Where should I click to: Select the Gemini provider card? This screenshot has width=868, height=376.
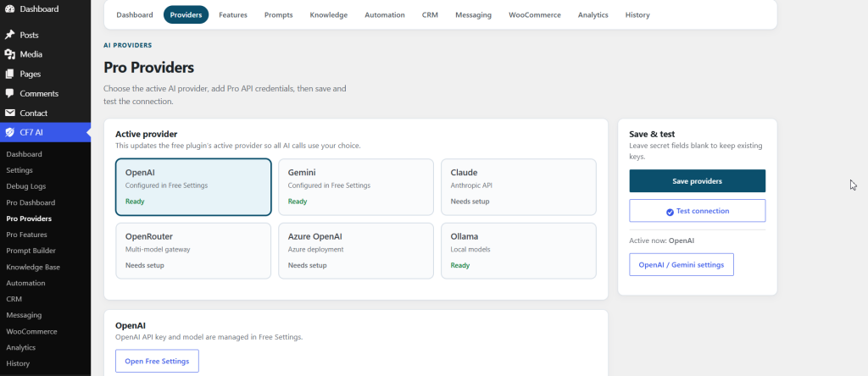[356, 187]
